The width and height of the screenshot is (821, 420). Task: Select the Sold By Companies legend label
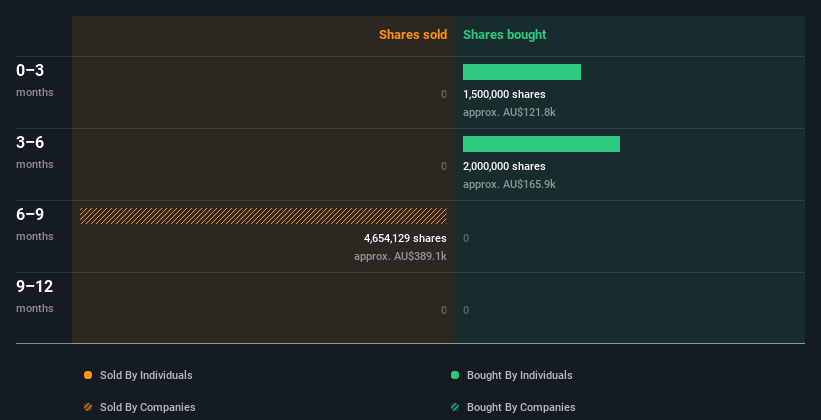(x=148, y=407)
